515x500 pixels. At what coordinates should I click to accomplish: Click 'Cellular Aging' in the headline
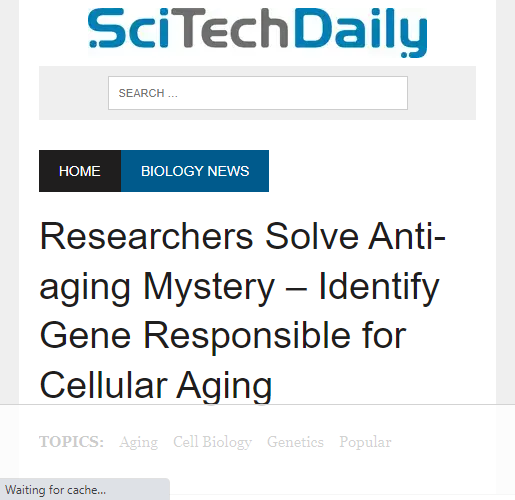[156, 386]
